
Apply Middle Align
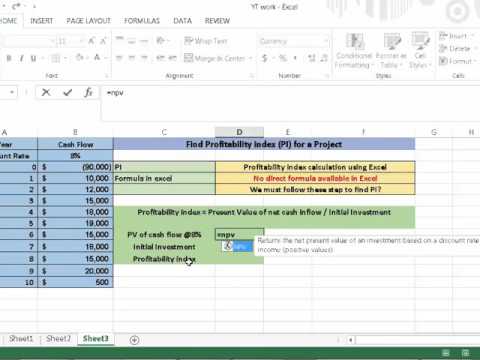132,41
